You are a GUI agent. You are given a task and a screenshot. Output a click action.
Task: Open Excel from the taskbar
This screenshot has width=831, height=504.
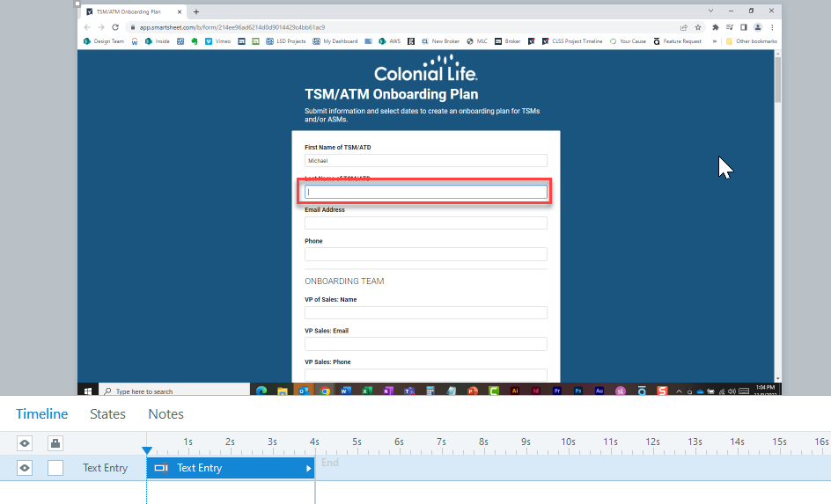pyautogui.click(x=367, y=391)
